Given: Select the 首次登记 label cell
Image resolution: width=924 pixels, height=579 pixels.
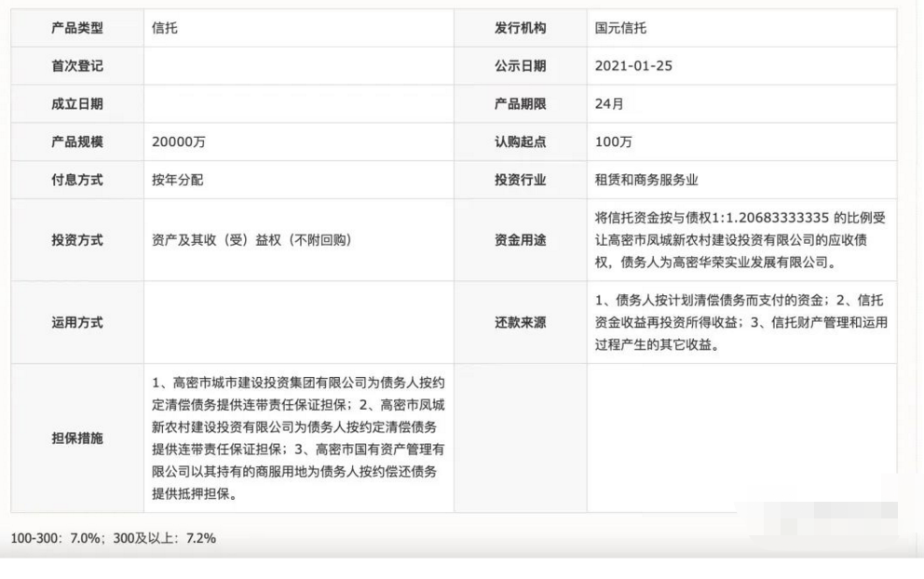Looking at the screenshot, I should coord(77,66).
